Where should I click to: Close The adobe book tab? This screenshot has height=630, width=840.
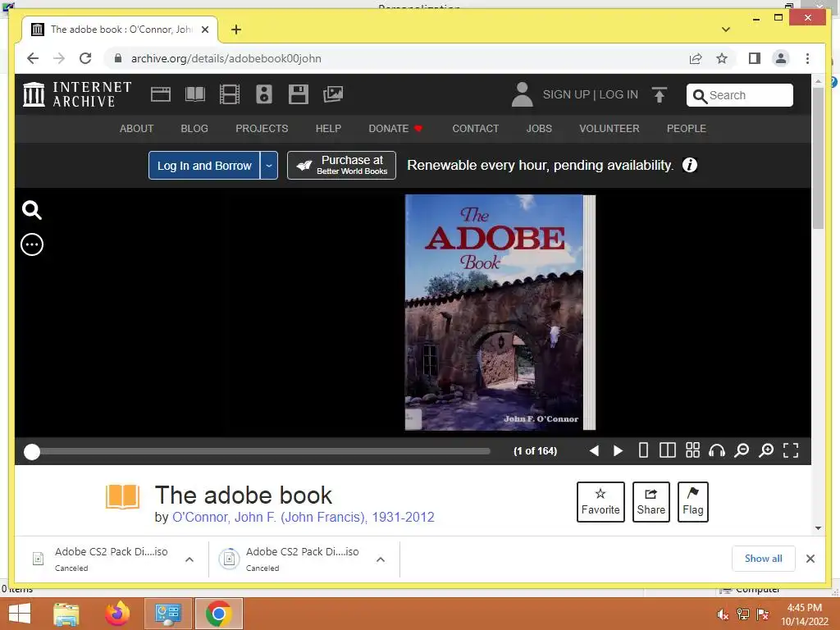tap(204, 30)
